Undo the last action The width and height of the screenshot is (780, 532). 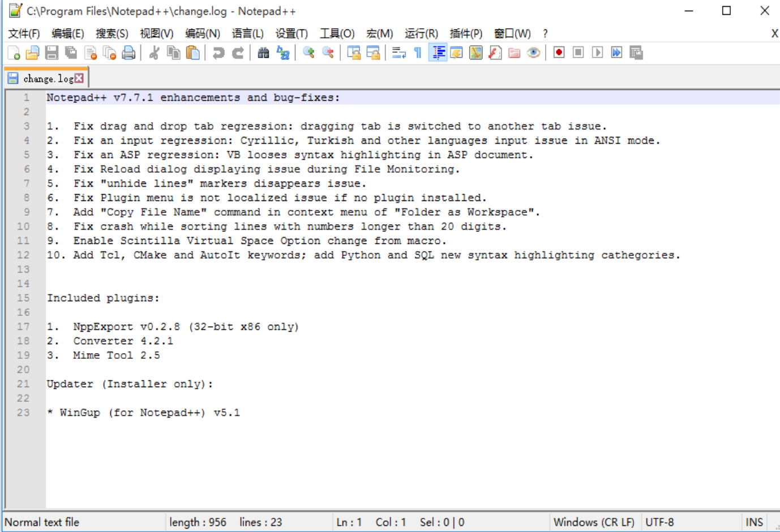(218, 53)
